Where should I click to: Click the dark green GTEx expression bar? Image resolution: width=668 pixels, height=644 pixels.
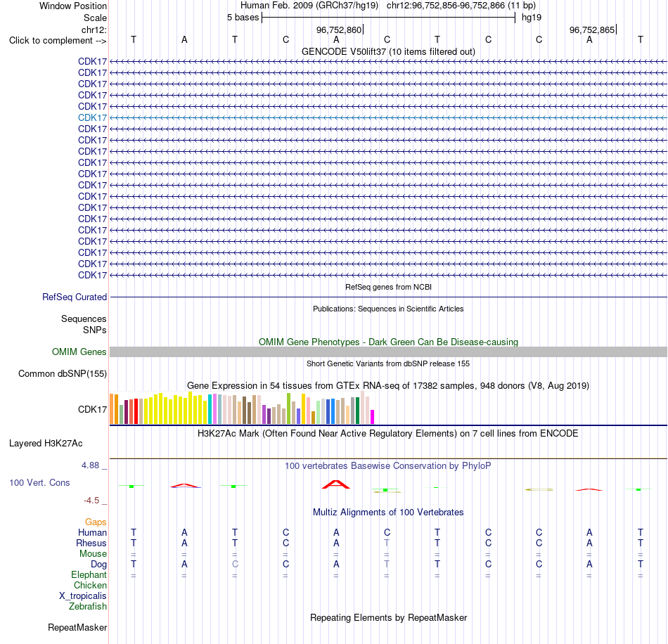357,411
